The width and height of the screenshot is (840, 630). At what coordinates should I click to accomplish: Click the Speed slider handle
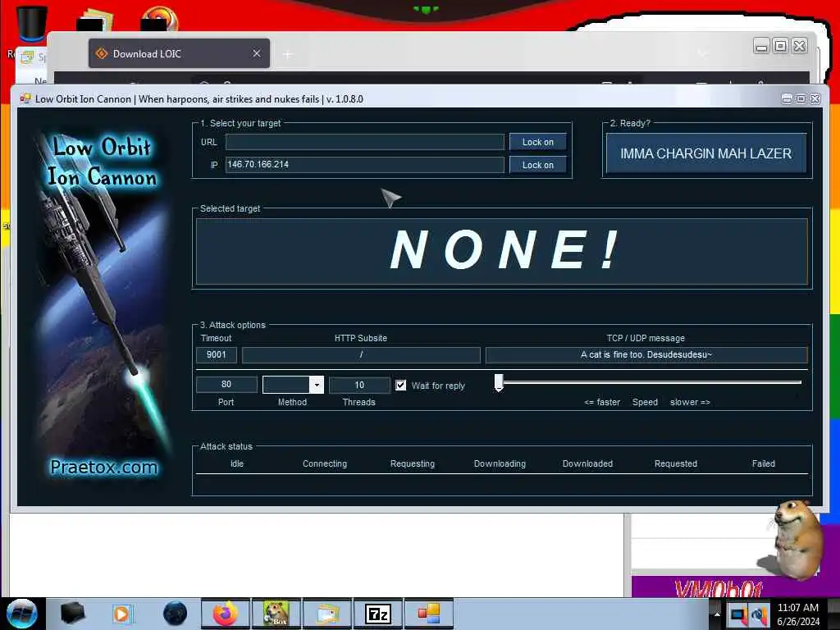[x=499, y=382]
